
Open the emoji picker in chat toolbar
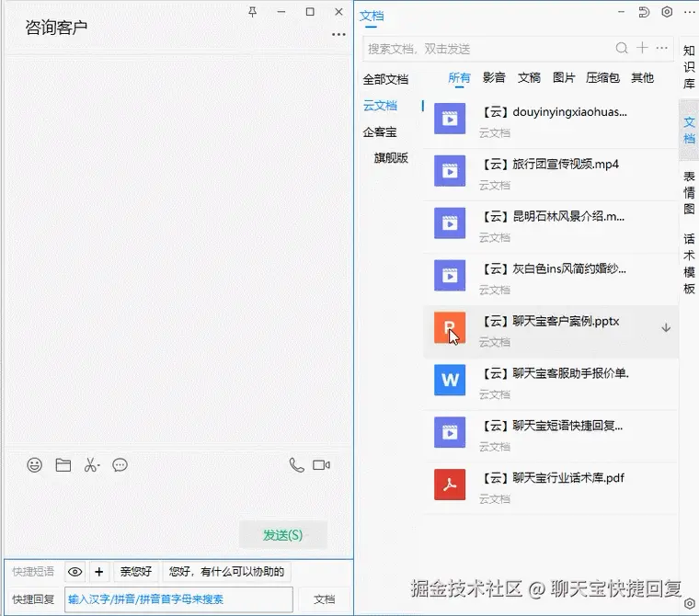(x=34, y=465)
